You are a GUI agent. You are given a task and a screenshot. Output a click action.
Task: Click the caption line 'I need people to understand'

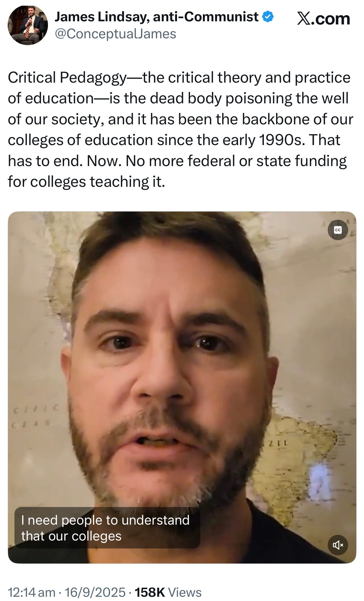point(105,520)
